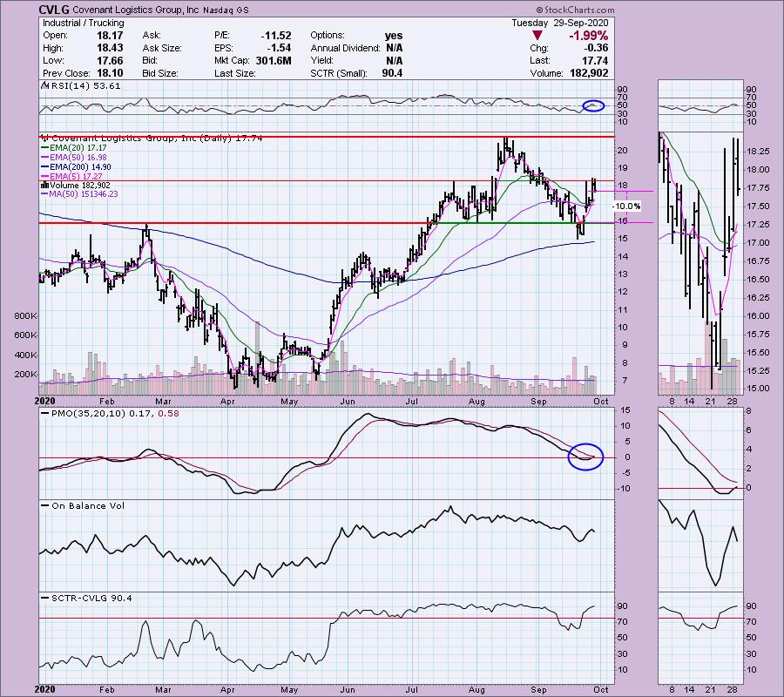Click the SCTR-CVLG 90.4 panel label
Viewport: 784px width, 697px height.
tap(88, 598)
